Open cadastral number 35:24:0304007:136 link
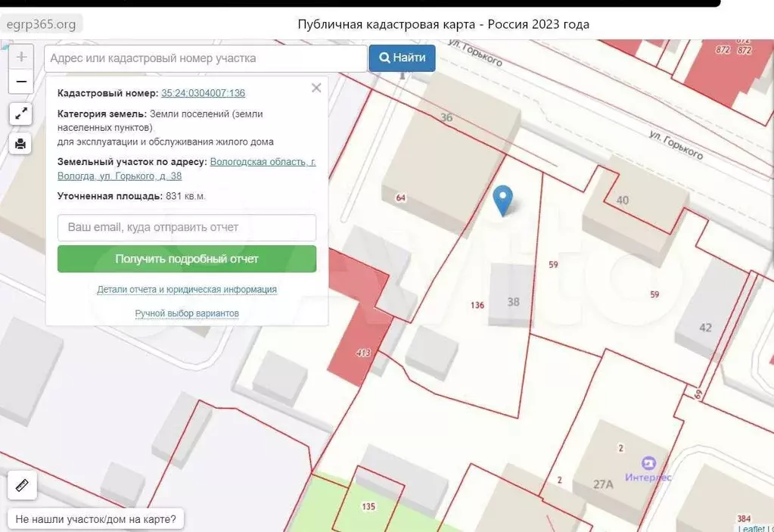Viewport: 774px width, 532px height. [203, 93]
